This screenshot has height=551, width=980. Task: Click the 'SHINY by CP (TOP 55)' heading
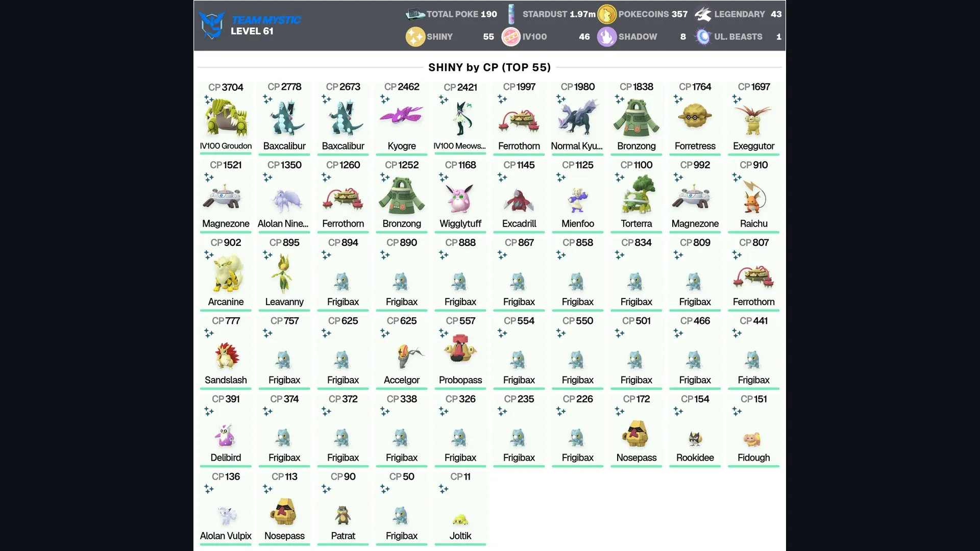(x=489, y=67)
